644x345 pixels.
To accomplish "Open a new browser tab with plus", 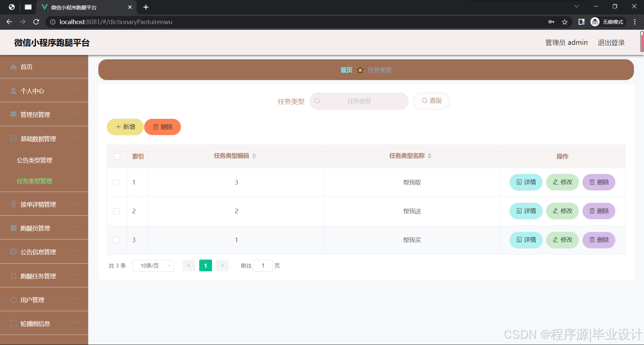I will tap(146, 7).
